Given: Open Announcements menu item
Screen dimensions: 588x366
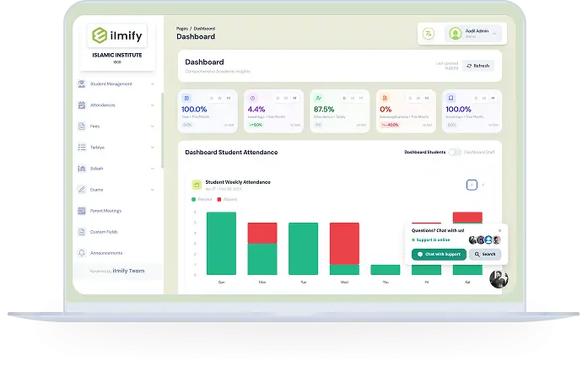Looking at the screenshot, I should pyautogui.click(x=116, y=253).
